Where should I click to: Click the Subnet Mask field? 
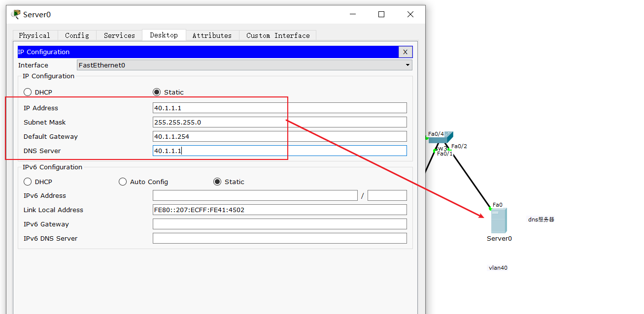point(279,122)
